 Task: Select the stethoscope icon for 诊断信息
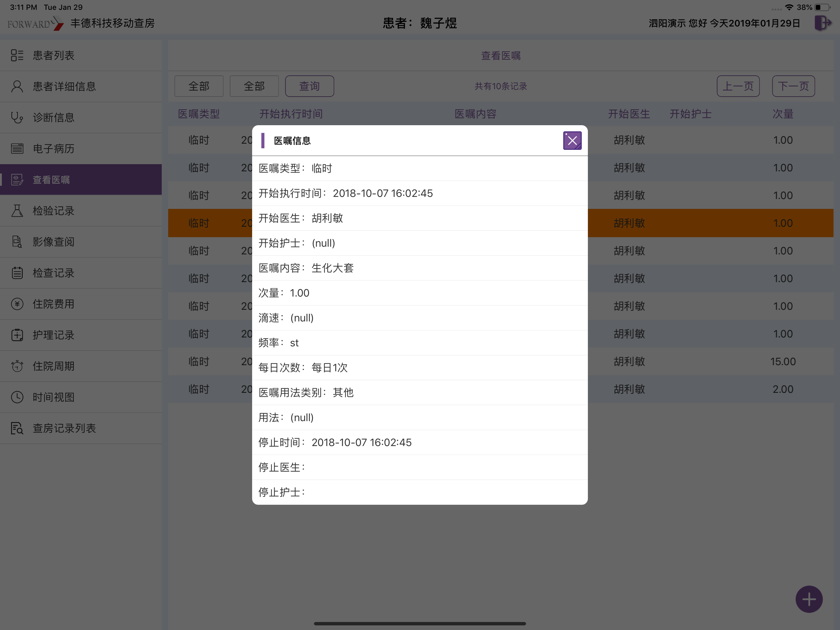[17, 118]
